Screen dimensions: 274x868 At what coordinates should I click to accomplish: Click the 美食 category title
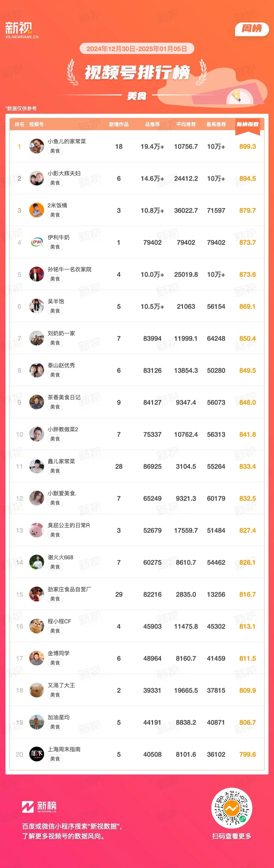pos(137,96)
